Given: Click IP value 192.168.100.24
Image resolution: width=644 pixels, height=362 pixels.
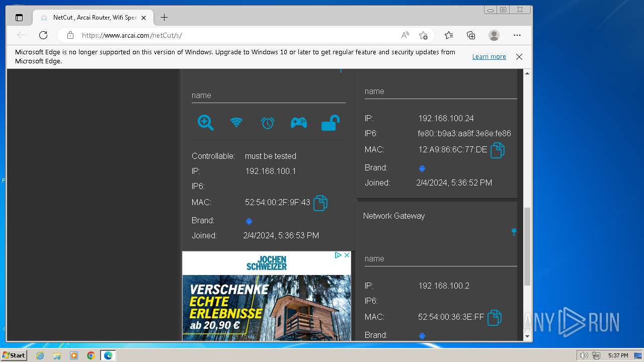Looking at the screenshot, I should 446,118.
